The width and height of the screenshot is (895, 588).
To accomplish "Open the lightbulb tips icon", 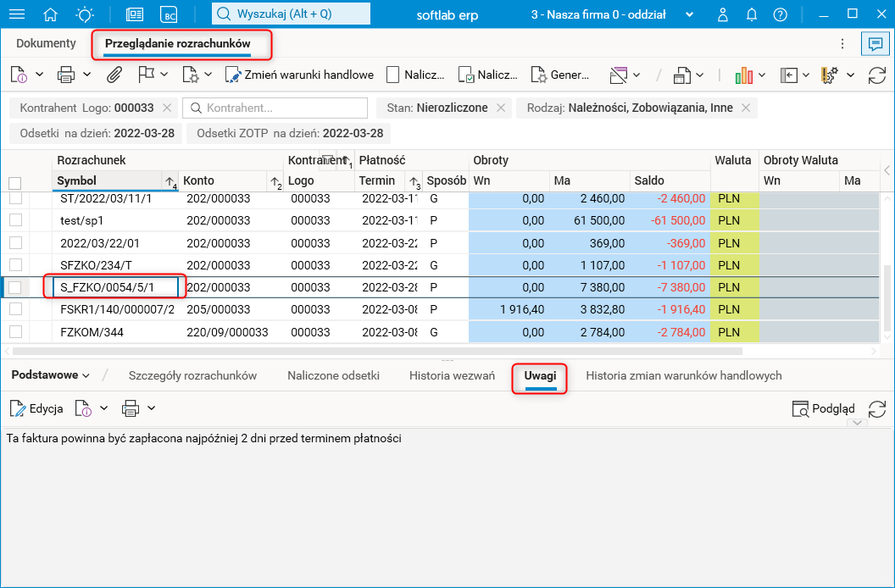I will [85, 14].
